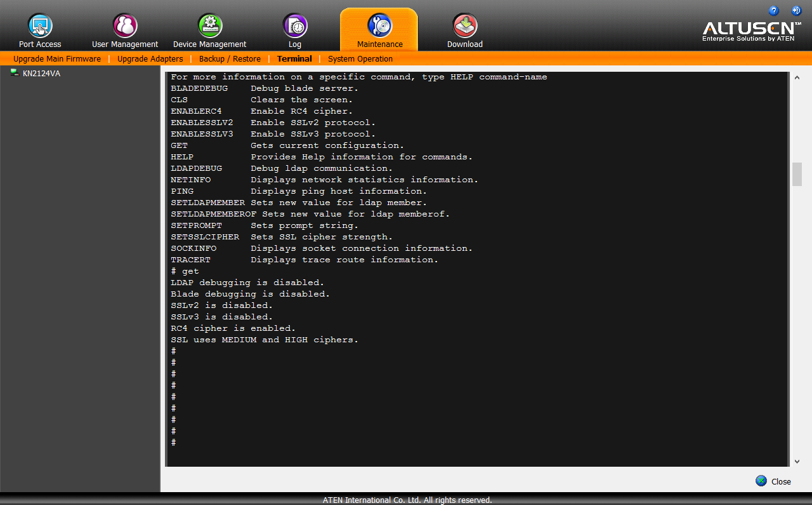
Task: Click the terminal scrollbar down arrow
Action: (797, 462)
